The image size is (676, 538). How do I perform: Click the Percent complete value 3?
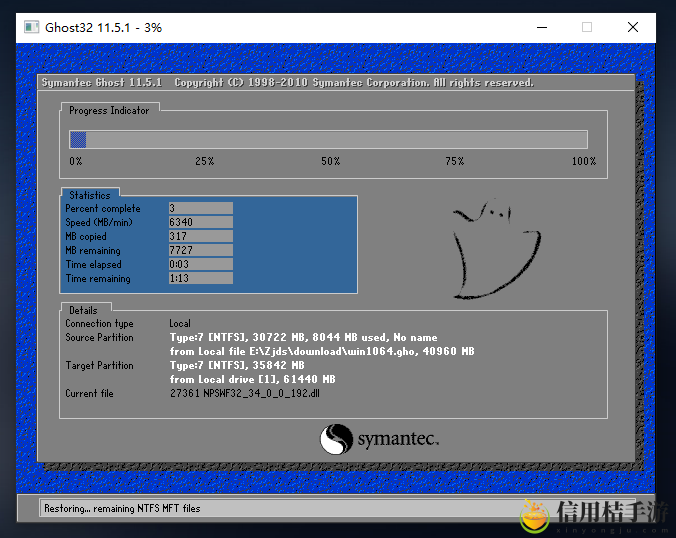(201, 208)
